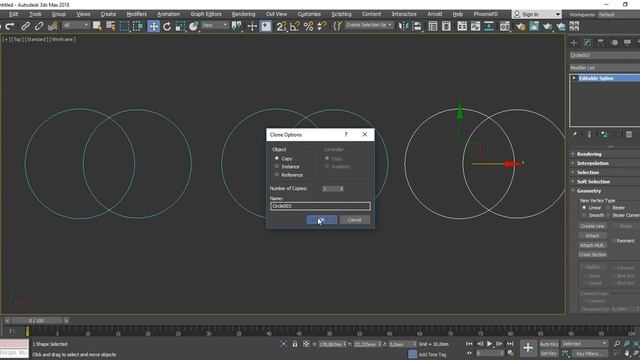Image resolution: width=640 pixels, height=360 pixels.
Task: Click the Rectangular Selection Region icon
Action: tap(124, 27)
